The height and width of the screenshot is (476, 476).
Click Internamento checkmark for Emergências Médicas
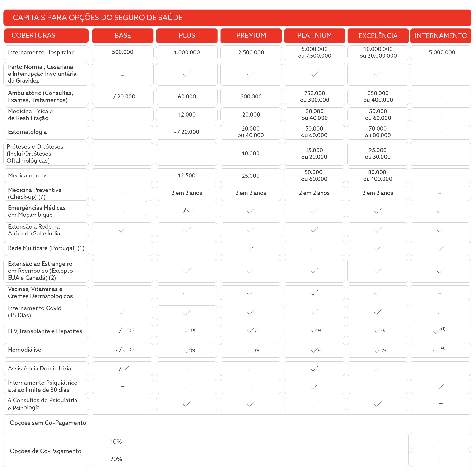[x=440, y=211]
